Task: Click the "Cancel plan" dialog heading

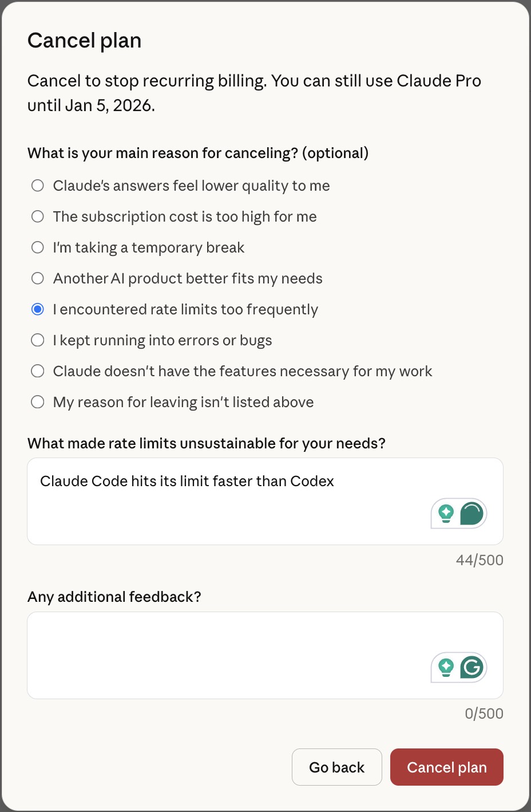Action: point(84,41)
